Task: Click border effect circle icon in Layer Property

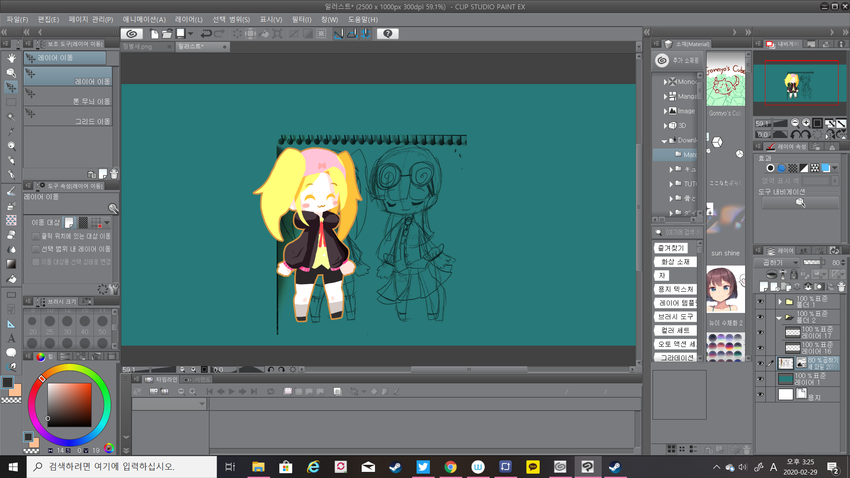Action: (770, 168)
